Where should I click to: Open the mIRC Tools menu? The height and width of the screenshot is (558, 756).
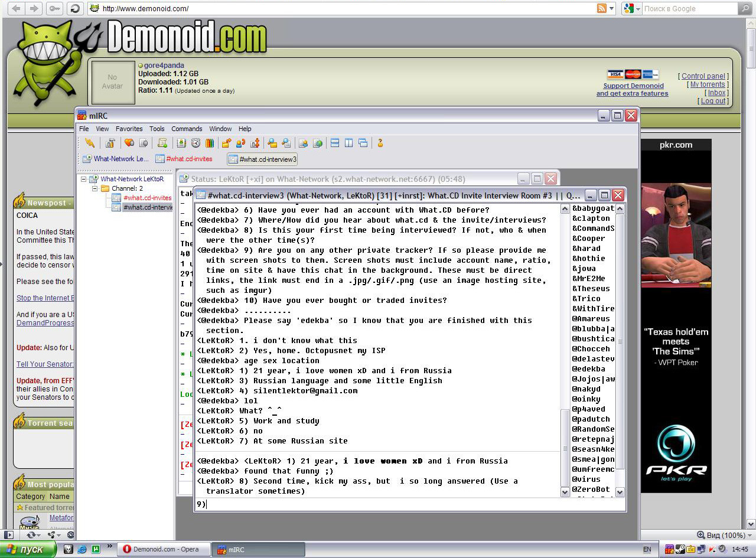[x=157, y=129]
